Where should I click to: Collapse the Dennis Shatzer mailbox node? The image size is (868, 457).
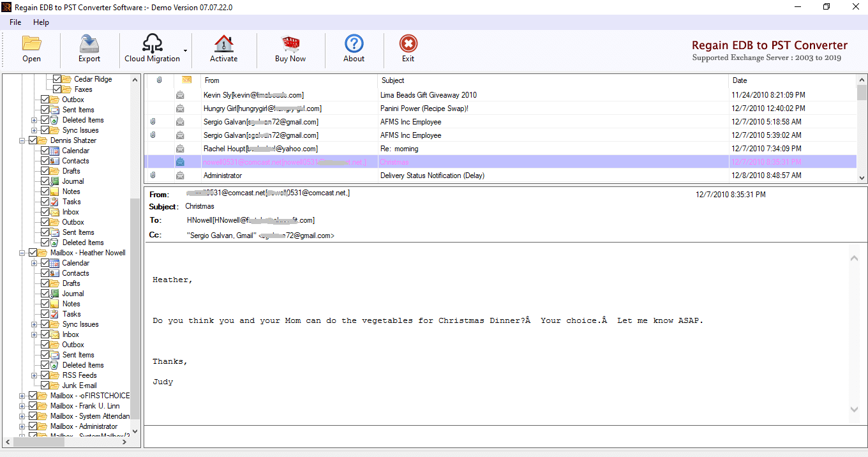click(x=22, y=140)
